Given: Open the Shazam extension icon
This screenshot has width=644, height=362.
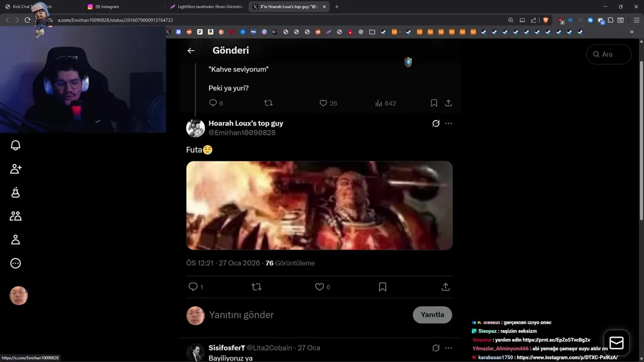Looking at the screenshot, I should [591, 20].
